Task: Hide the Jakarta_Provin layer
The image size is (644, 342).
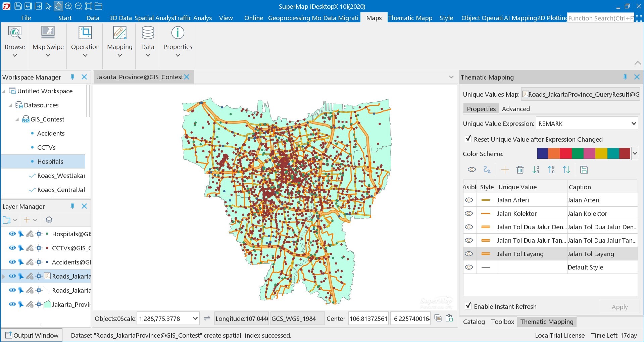Action: coord(12,304)
